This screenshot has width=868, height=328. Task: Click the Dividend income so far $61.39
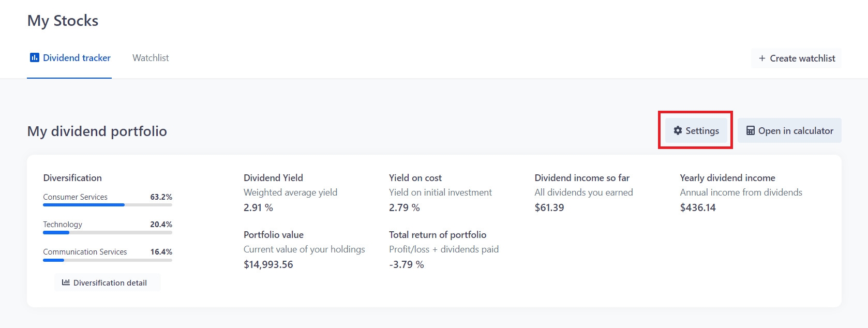(549, 207)
